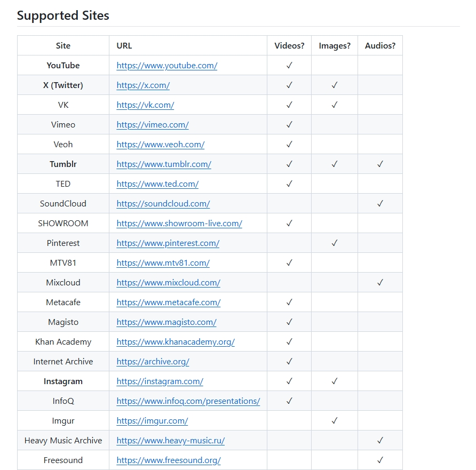Screen dimensions: 476x470
Task: Open the khanacademy.org link
Action: pyautogui.click(x=176, y=341)
